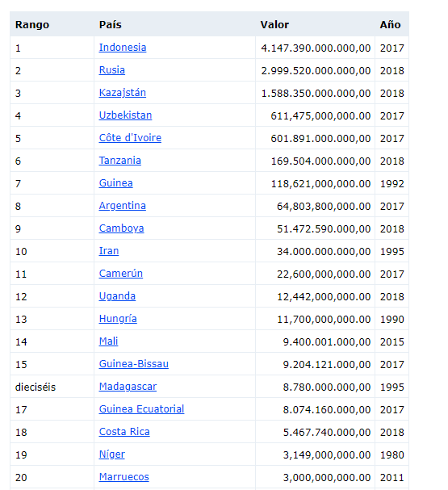
Task: Select value 4.147.390.000.000,00 for Indonesia
Action: click(x=316, y=48)
